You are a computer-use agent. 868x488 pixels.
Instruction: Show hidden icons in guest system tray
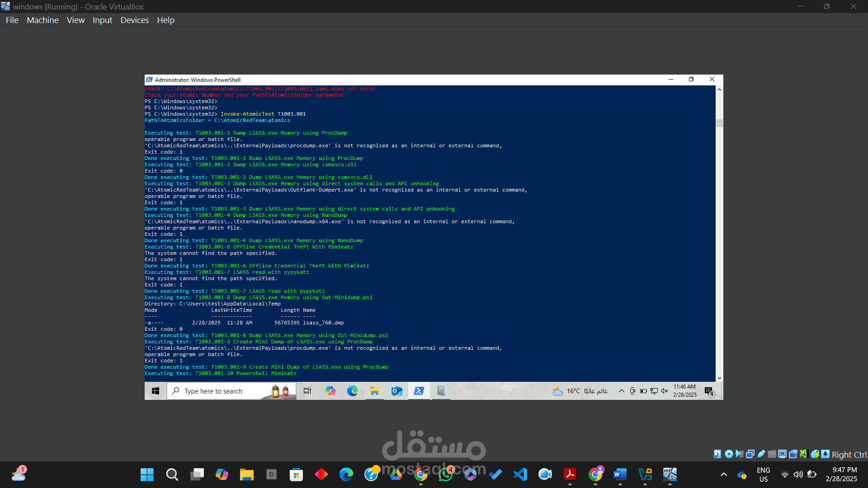pyautogui.click(x=622, y=391)
